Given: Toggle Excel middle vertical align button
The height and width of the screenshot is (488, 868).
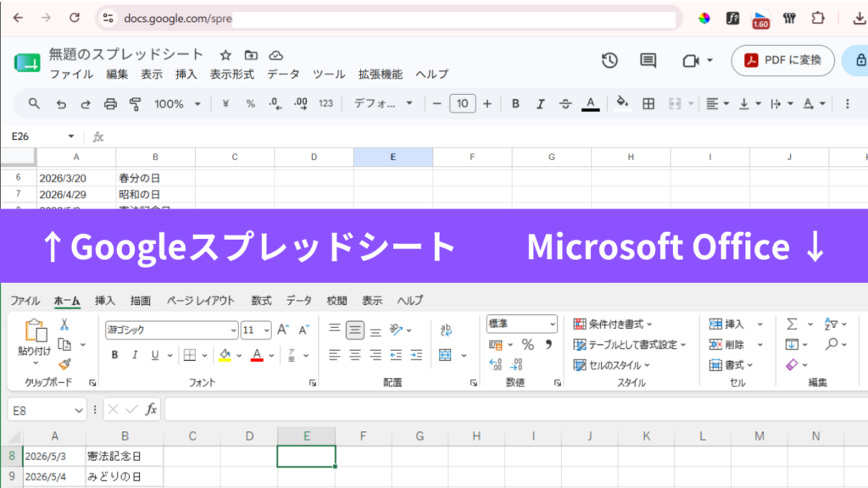Looking at the screenshot, I should point(355,330).
